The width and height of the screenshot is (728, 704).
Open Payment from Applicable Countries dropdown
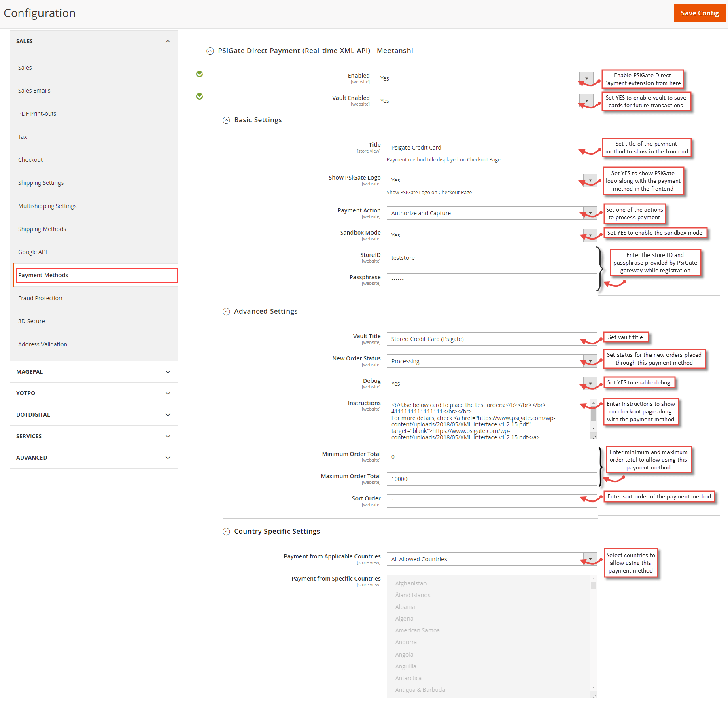point(492,559)
